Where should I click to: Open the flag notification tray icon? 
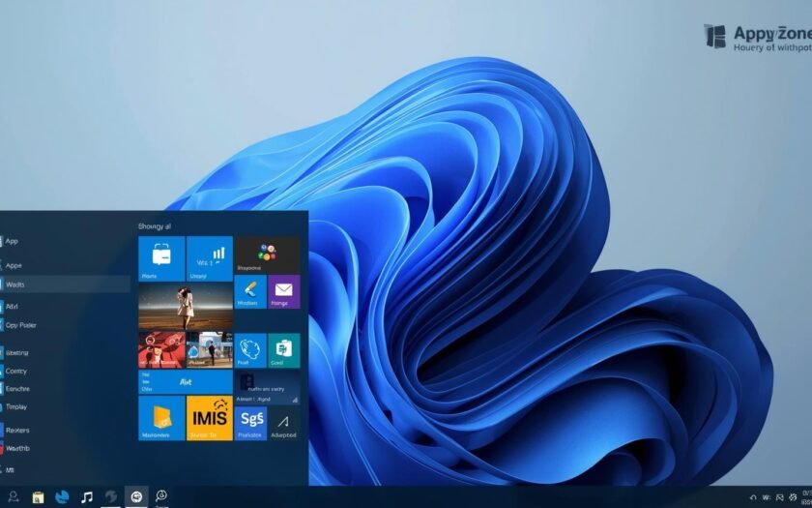point(779,497)
